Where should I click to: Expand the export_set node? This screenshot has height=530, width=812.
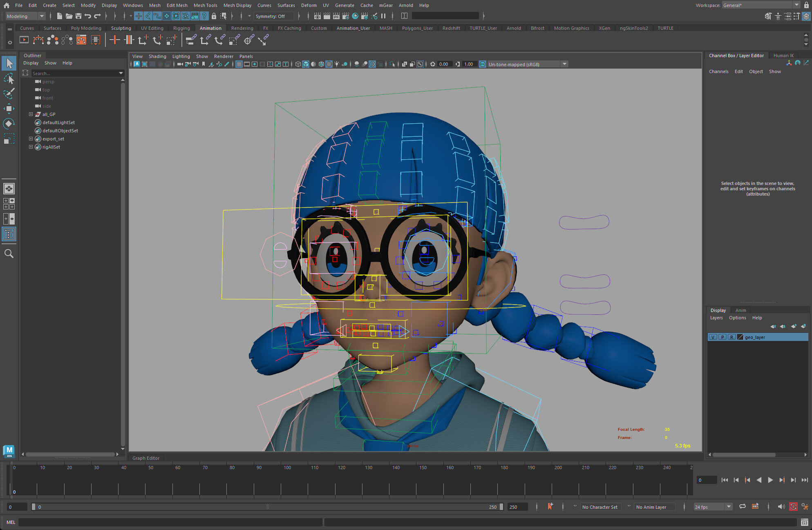click(31, 139)
